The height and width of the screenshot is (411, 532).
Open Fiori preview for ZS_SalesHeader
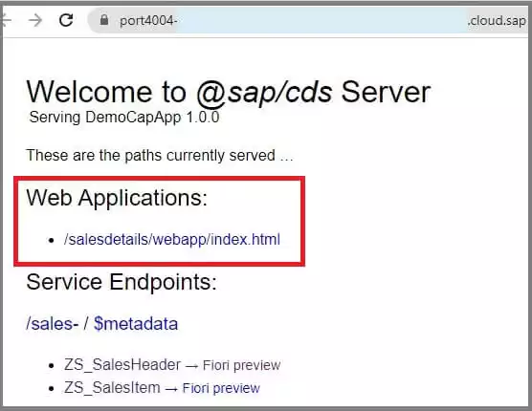[241, 365]
